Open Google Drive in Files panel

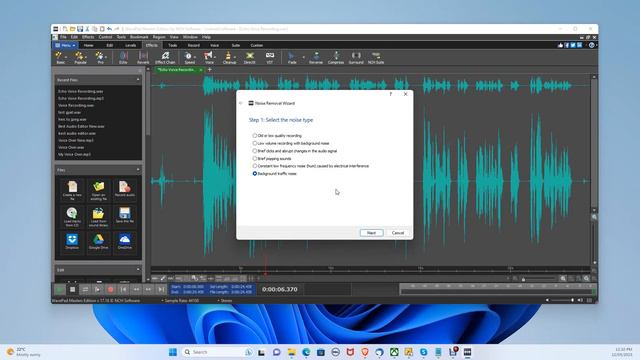98,242
